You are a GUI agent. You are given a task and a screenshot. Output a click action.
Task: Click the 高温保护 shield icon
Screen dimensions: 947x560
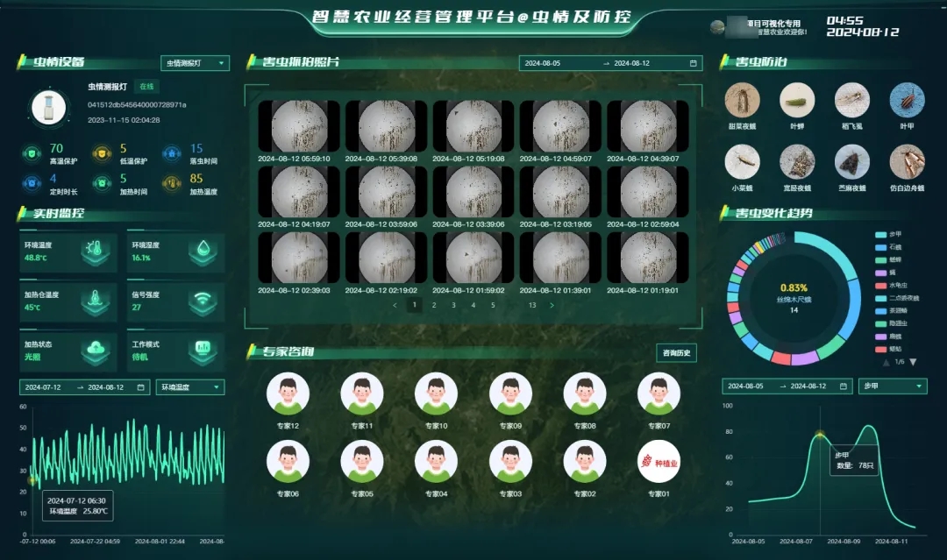31,153
